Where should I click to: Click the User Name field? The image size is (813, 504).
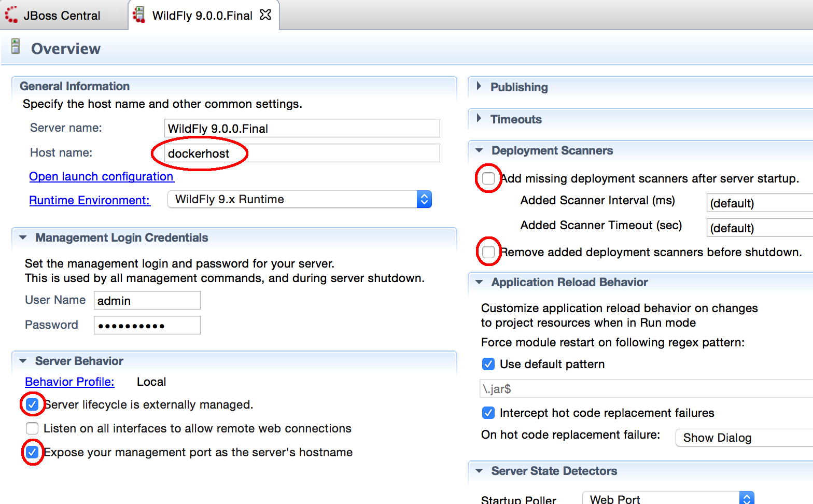147,300
